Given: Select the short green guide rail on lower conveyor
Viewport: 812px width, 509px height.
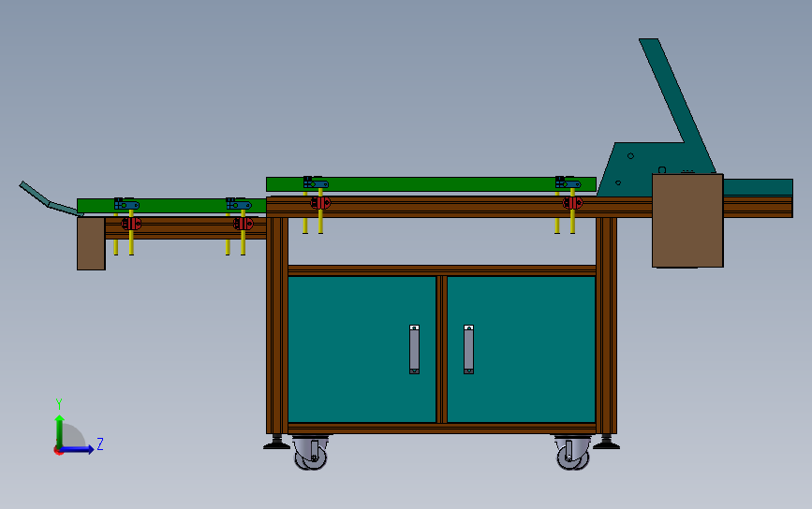Looking at the screenshot, I should click(171, 206).
